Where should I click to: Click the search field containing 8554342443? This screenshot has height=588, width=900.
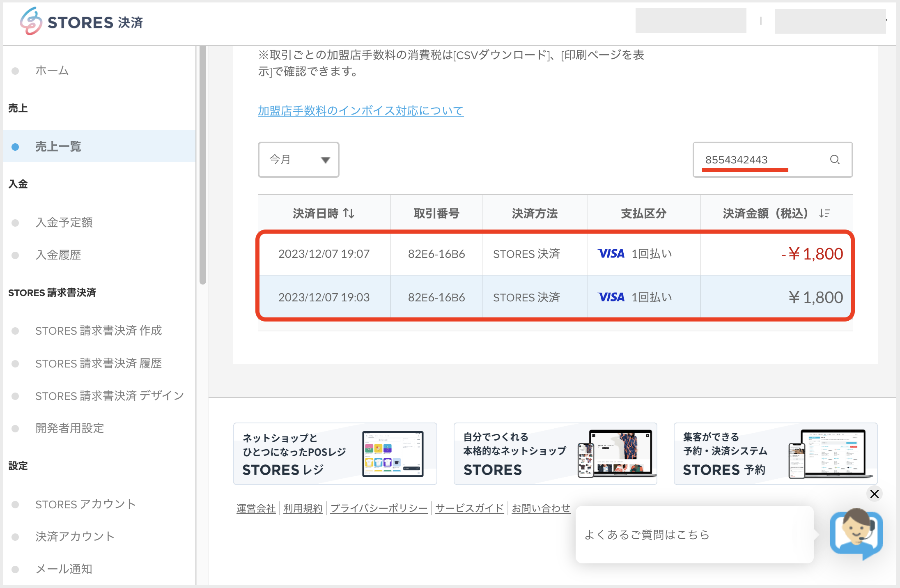(x=773, y=160)
